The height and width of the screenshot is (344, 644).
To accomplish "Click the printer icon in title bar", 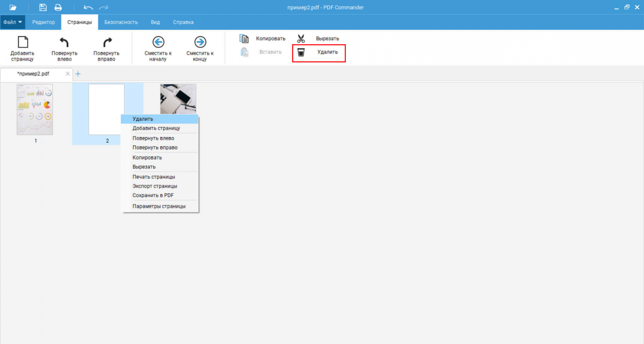I will (58, 7).
